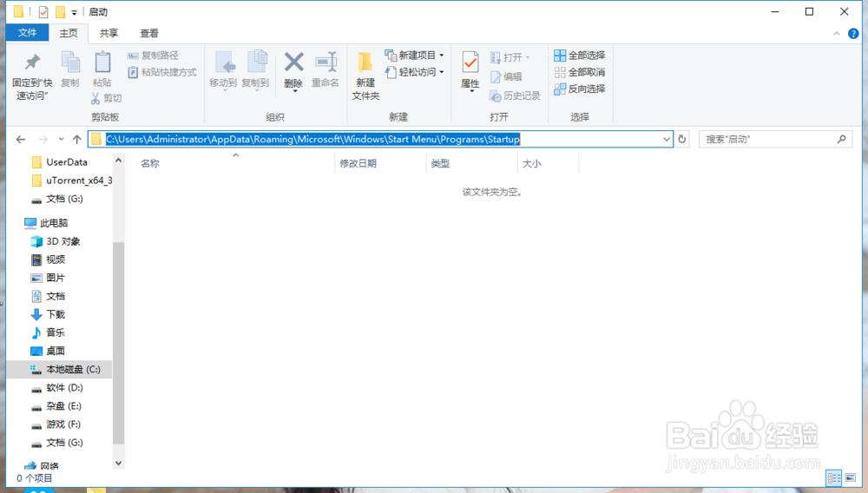Open Downloads folder in sidebar
Screen dimensions: 868x493
48,314
